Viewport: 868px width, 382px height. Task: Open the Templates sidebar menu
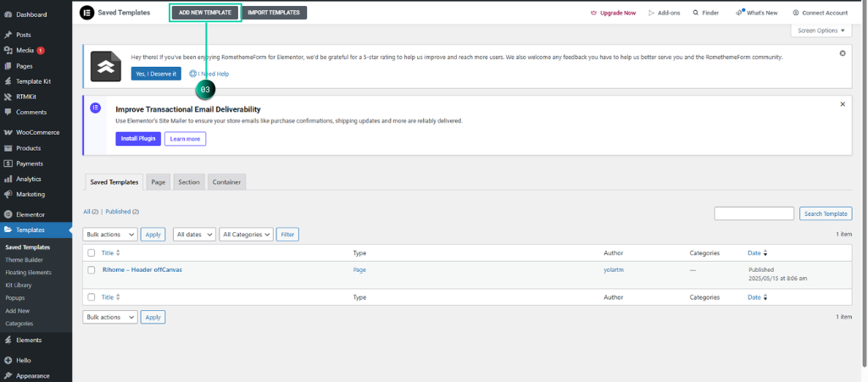tap(36, 230)
